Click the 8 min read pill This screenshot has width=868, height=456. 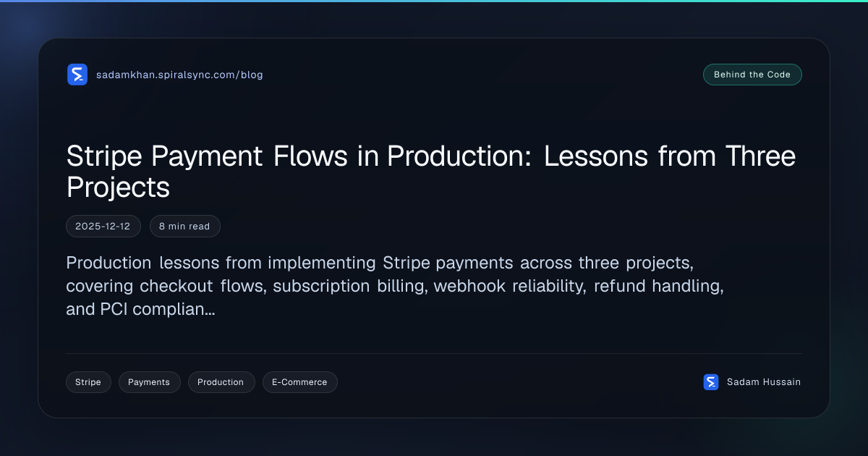pyautogui.click(x=184, y=227)
